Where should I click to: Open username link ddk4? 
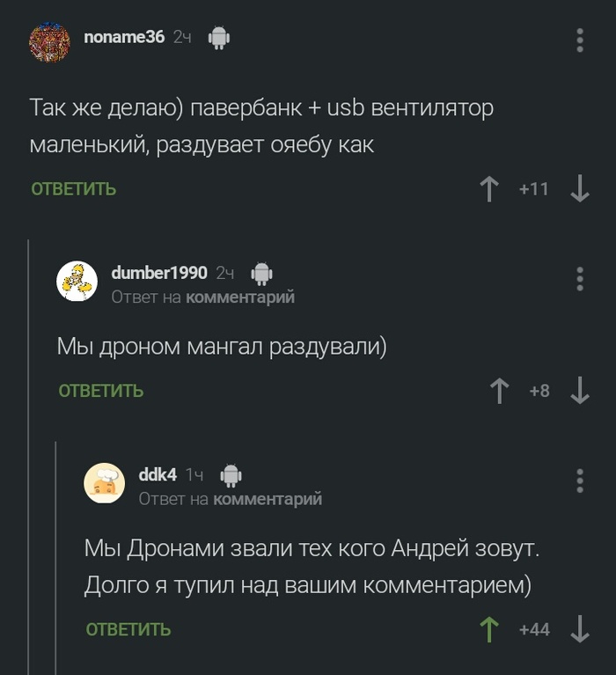(158, 474)
